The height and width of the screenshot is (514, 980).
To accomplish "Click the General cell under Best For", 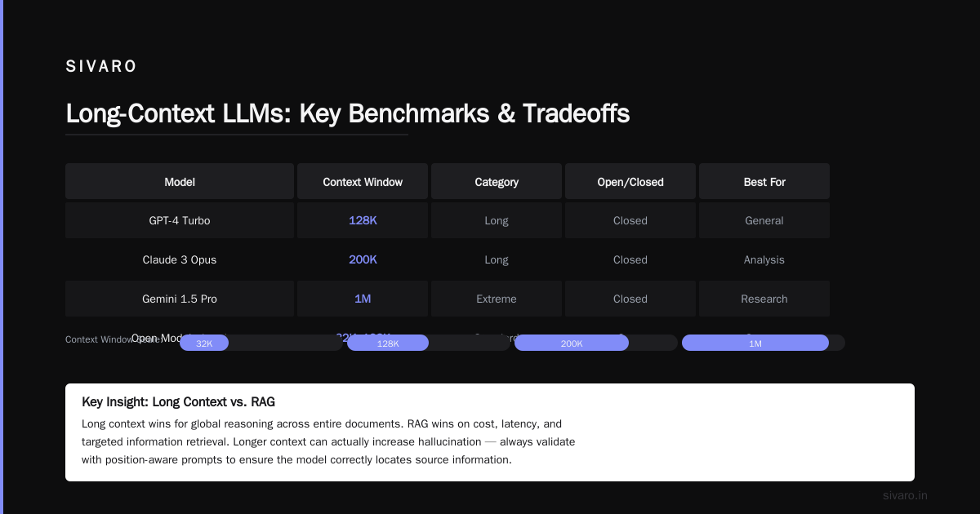I will point(764,220).
